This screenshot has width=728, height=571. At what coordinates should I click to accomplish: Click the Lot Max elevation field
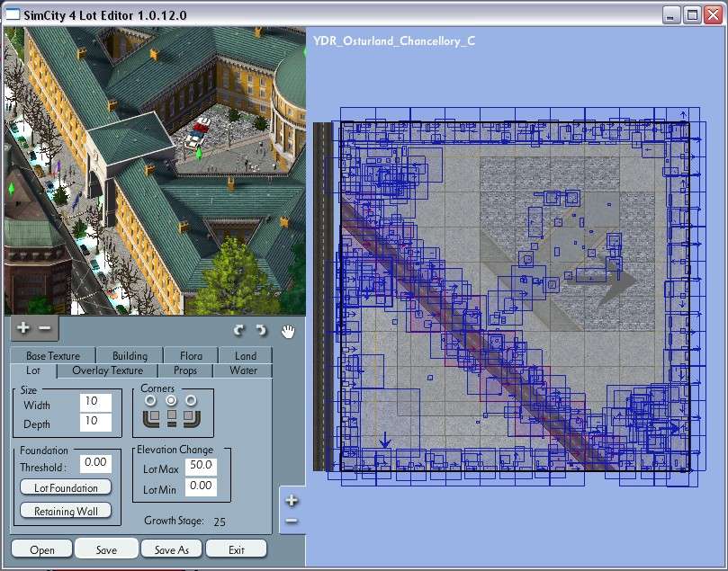click(201, 466)
